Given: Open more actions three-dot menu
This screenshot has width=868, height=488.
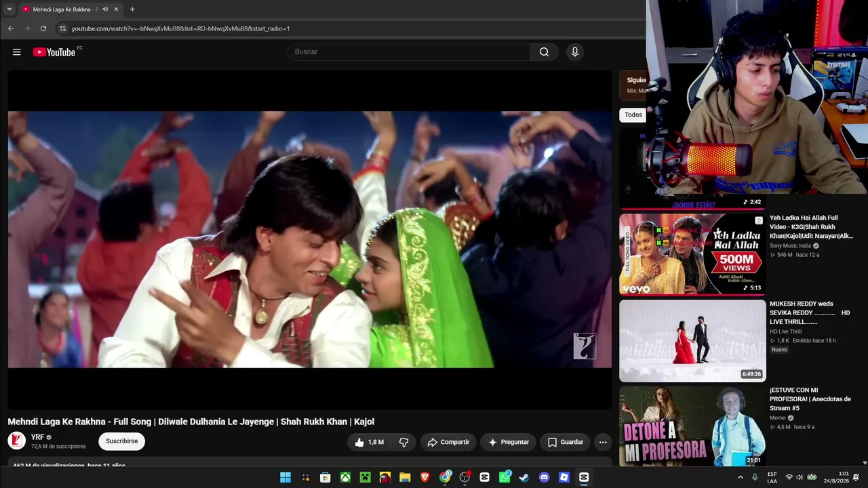Looking at the screenshot, I should [x=603, y=442].
